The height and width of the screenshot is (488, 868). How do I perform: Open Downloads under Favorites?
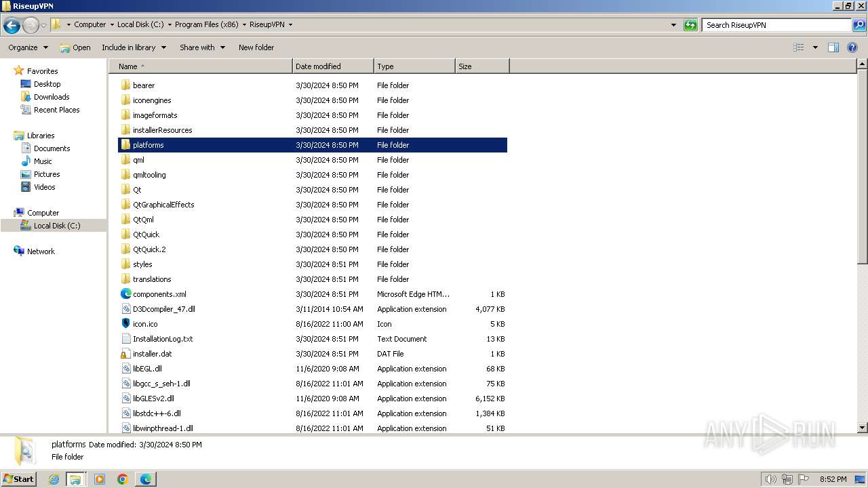pyautogui.click(x=52, y=97)
